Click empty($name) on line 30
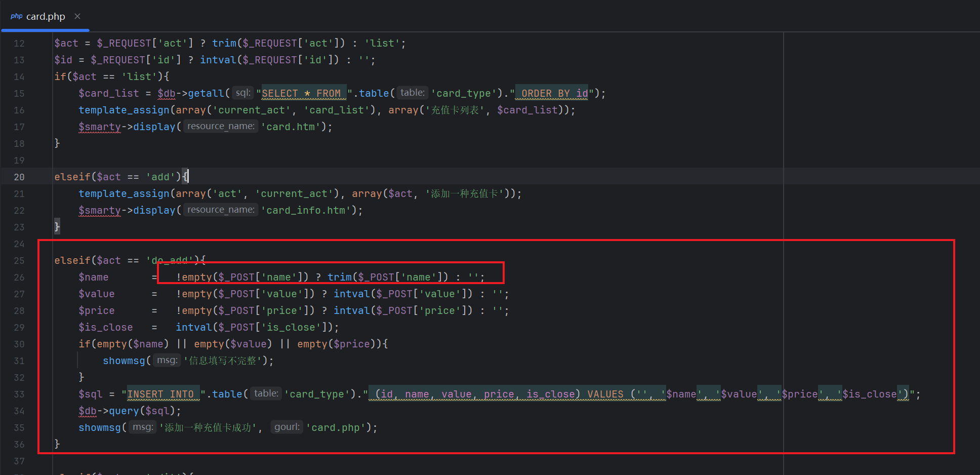 point(133,344)
